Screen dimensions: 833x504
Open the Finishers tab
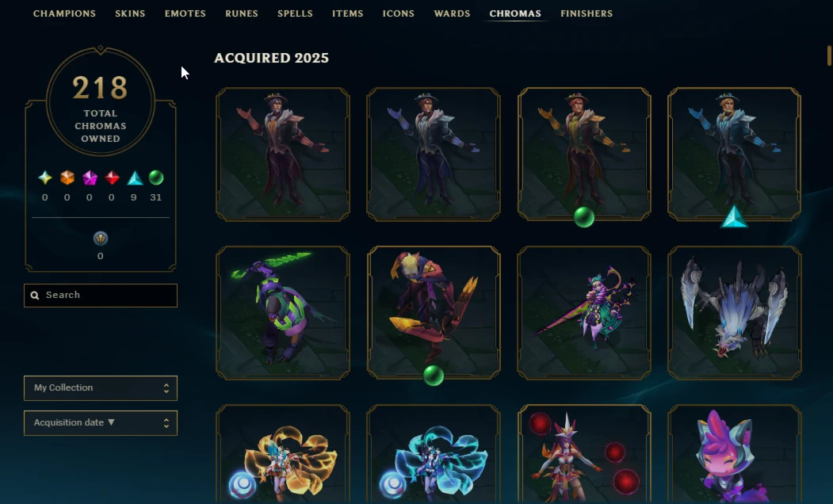pyautogui.click(x=587, y=13)
